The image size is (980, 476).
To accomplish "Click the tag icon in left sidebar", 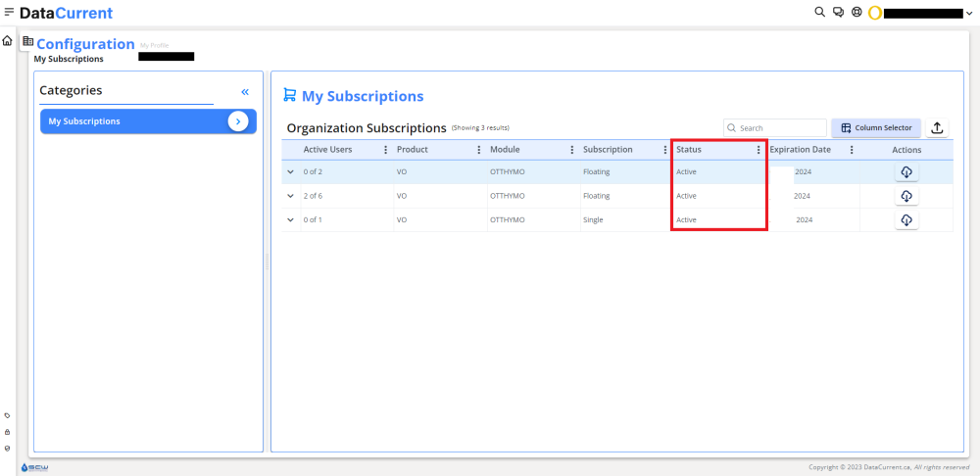I will [x=7, y=415].
